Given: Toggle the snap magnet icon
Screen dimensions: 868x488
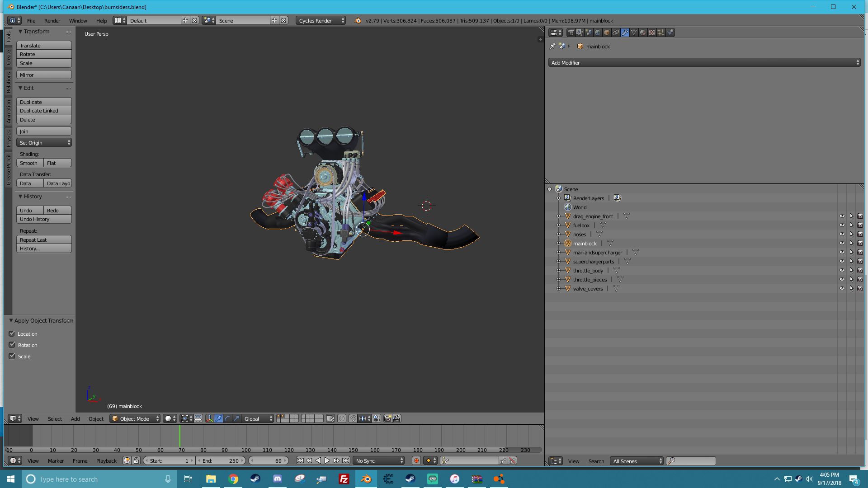Looking at the screenshot, I should (353, 418).
